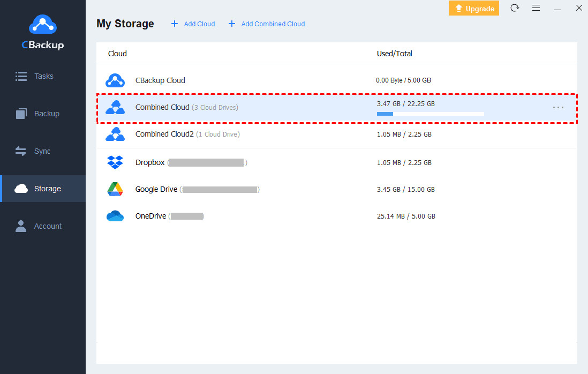588x374 pixels.
Task: Click the Google Drive logo icon
Action: pyautogui.click(x=115, y=190)
